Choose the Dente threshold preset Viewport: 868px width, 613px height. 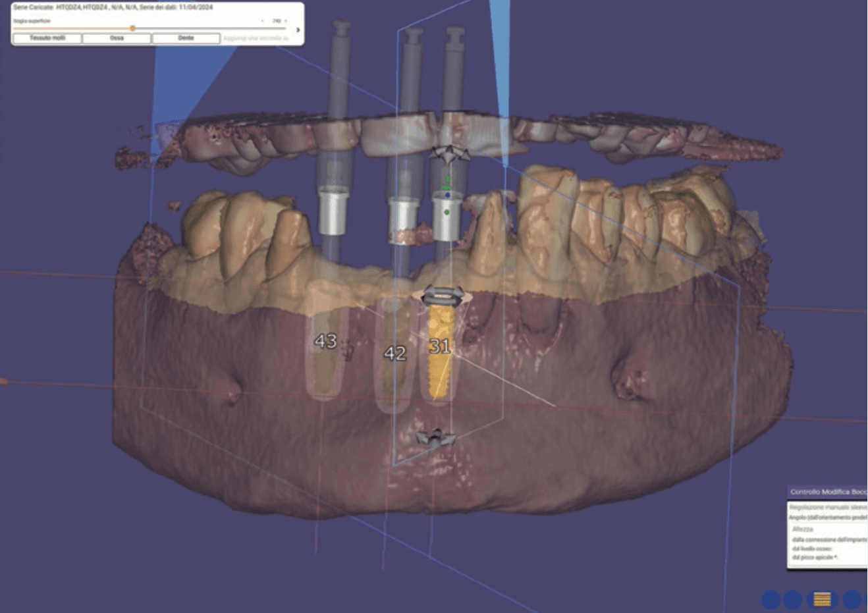click(x=186, y=38)
